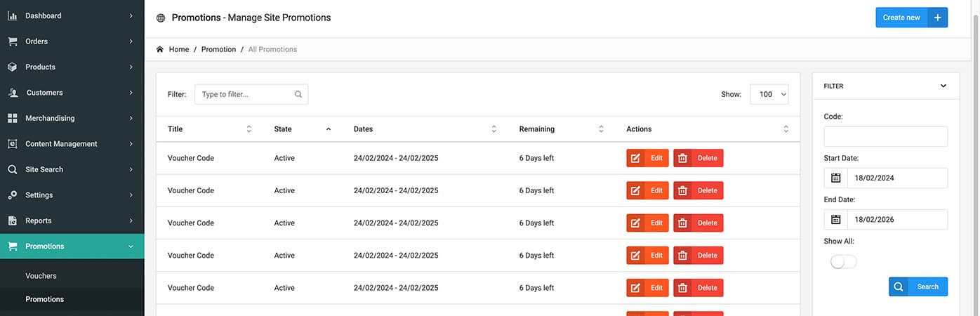Screen dimensions: 980x316
Task: Click the Site Search magnifier icon
Action: [12, 169]
